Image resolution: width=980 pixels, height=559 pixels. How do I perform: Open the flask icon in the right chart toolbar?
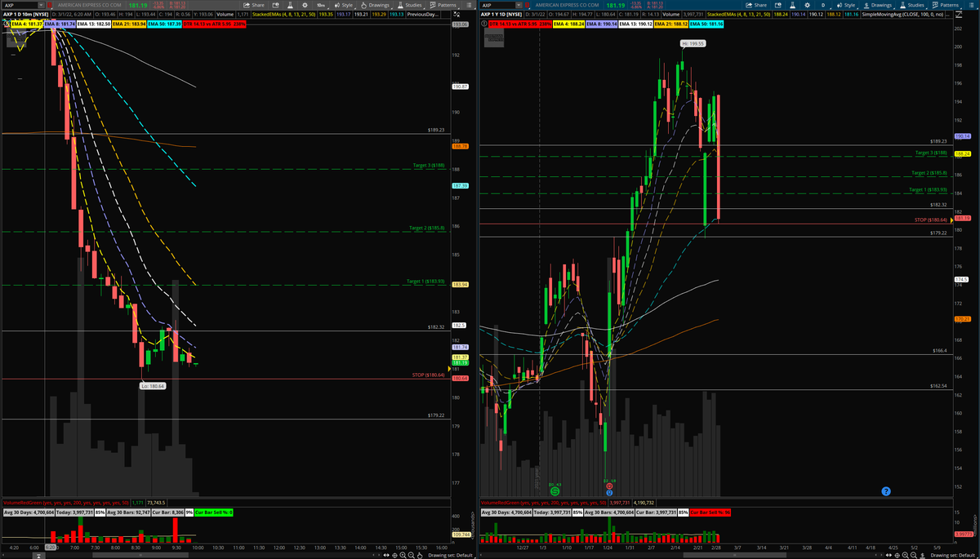[x=792, y=5]
